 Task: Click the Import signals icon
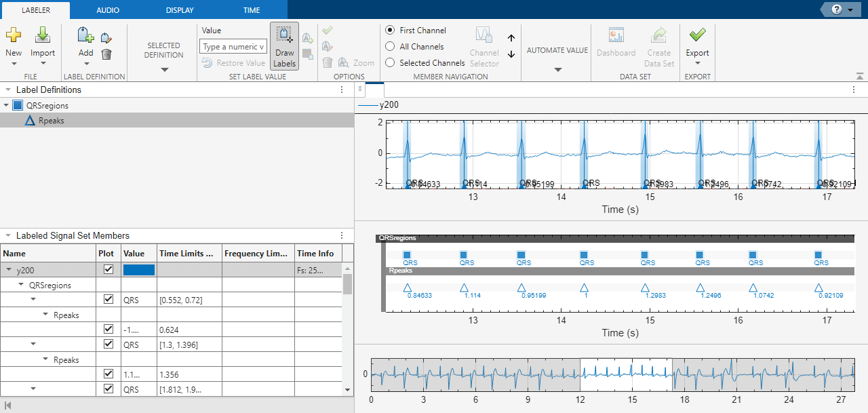point(43,35)
